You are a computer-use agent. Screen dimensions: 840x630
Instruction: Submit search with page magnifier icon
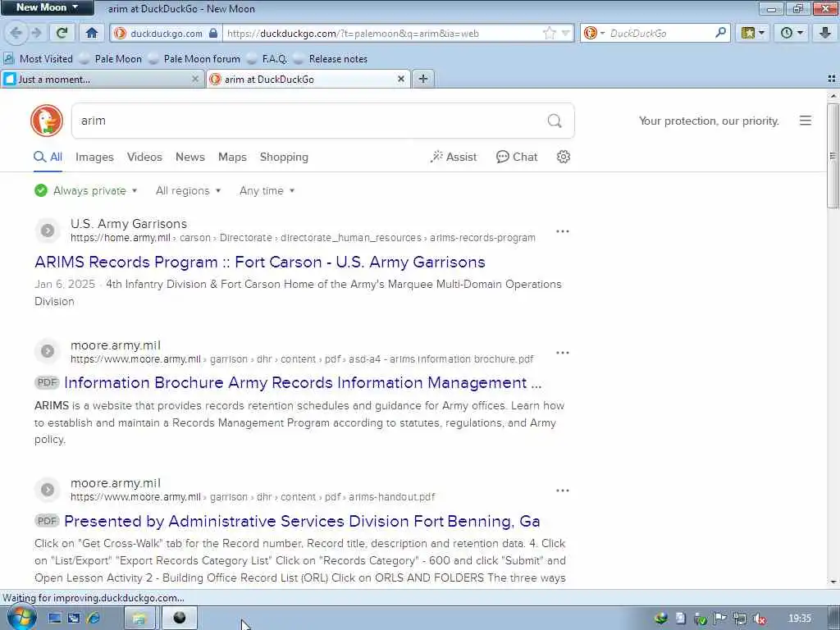pyautogui.click(x=555, y=121)
